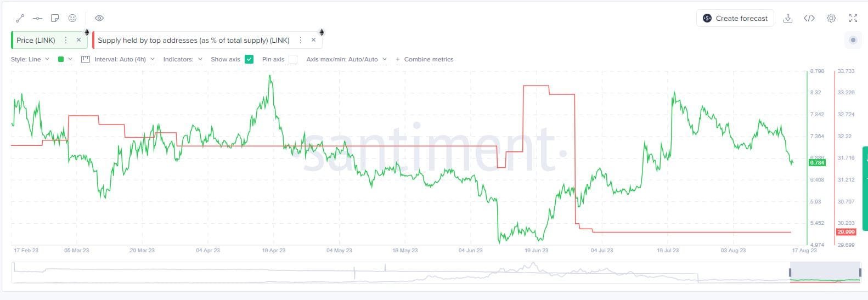This screenshot has height=300, width=868.
Task: Click the Create forecast button
Action: click(735, 18)
